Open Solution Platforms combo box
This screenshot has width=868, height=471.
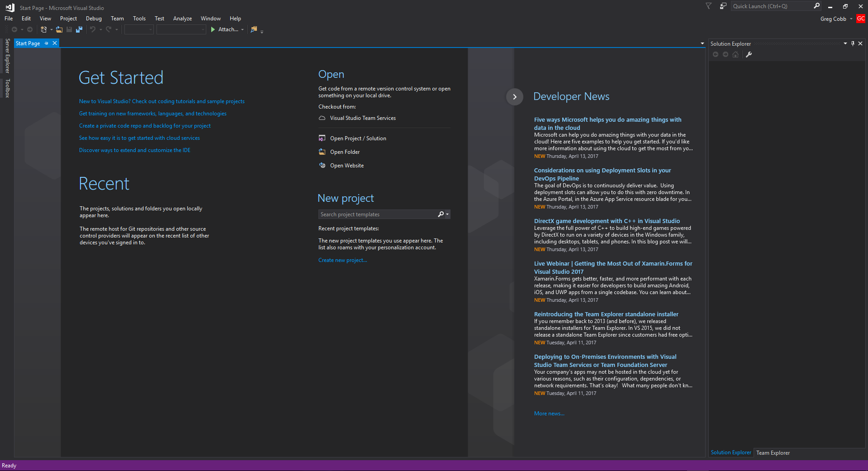point(181,29)
